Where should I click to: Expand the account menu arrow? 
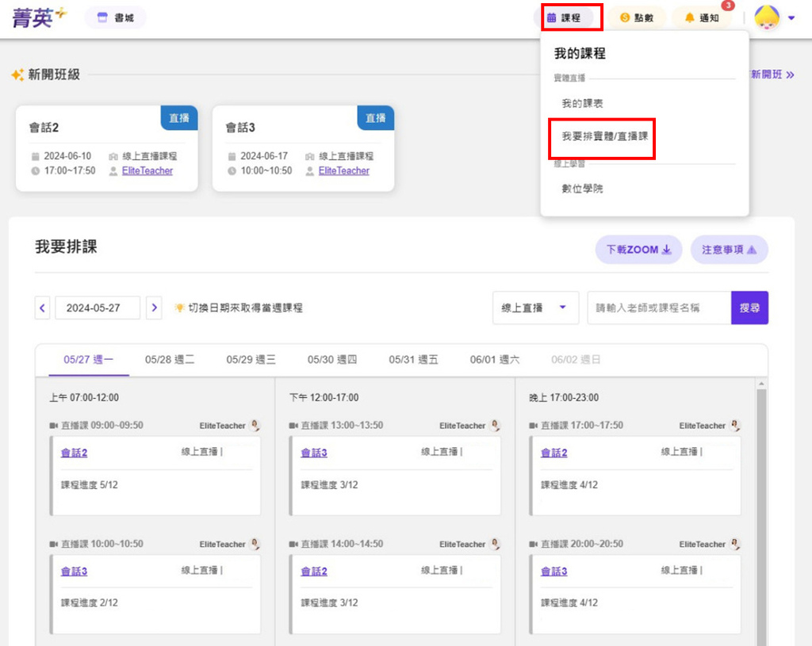point(791,17)
